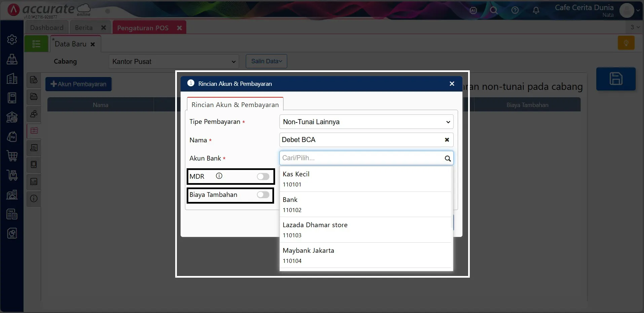The image size is (644, 313).
Task: Open the settings gear in left sidebar
Action: click(x=12, y=40)
